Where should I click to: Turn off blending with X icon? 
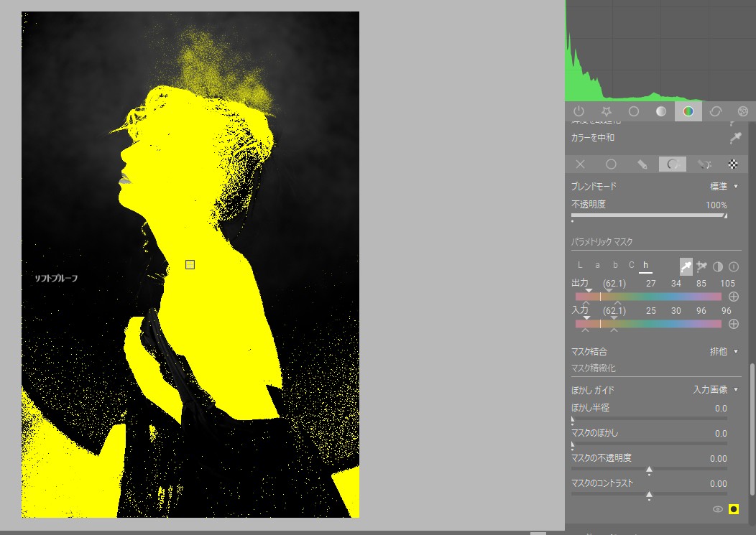point(581,164)
